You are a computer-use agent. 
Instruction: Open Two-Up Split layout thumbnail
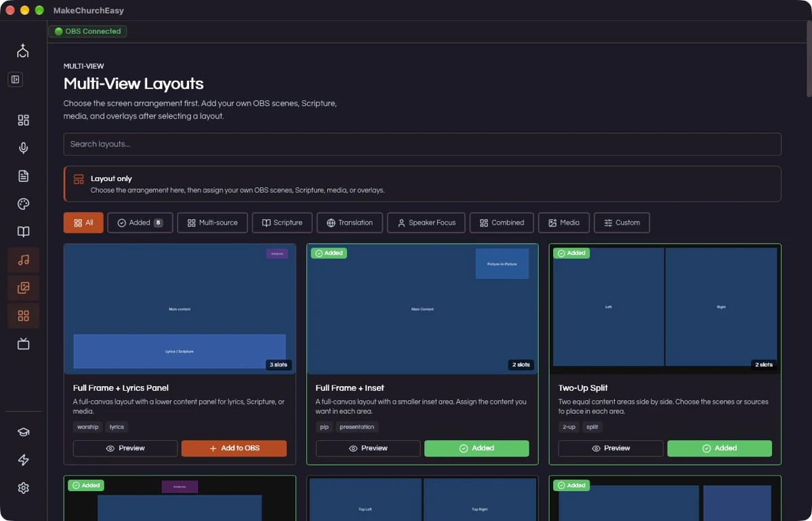(x=665, y=309)
